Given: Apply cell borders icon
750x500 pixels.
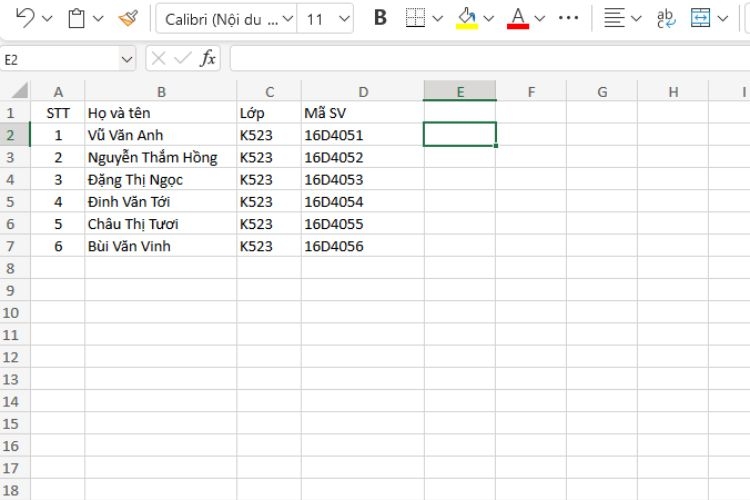Looking at the screenshot, I should (415, 18).
